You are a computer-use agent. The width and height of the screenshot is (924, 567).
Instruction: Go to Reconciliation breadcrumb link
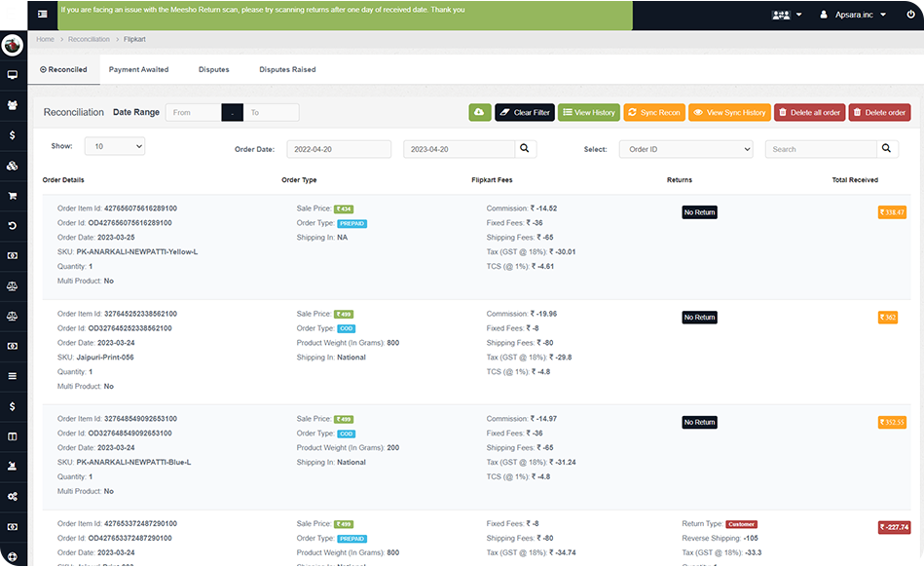[89, 39]
